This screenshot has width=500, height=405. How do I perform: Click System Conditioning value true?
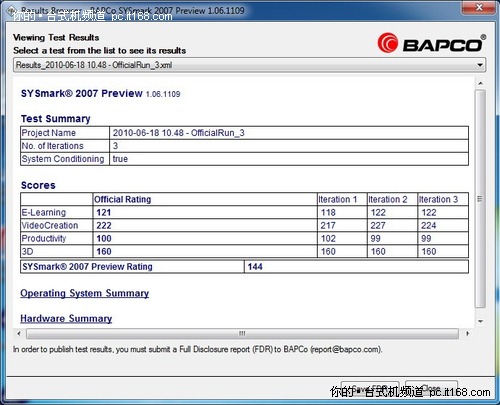120,159
